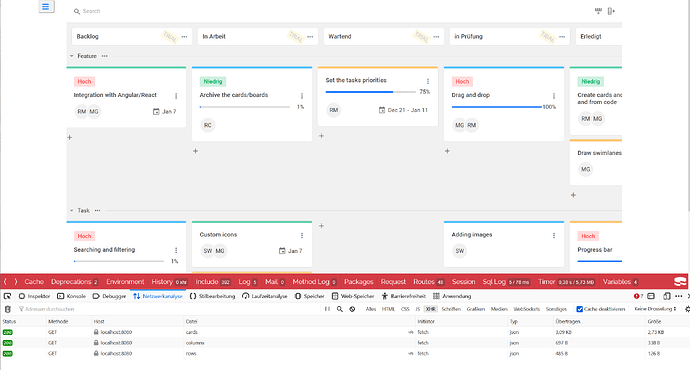Open the Wartend column menu dots
The image size is (690, 370).
coord(436,37)
